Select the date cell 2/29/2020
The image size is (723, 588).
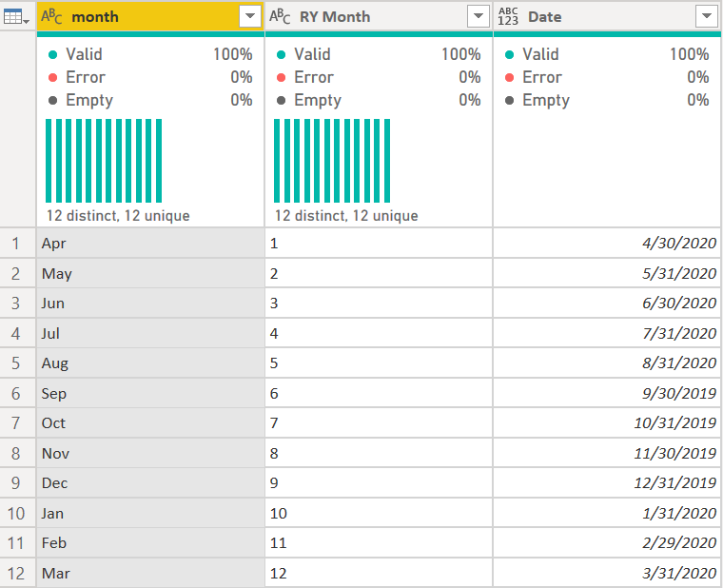click(607, 542)
